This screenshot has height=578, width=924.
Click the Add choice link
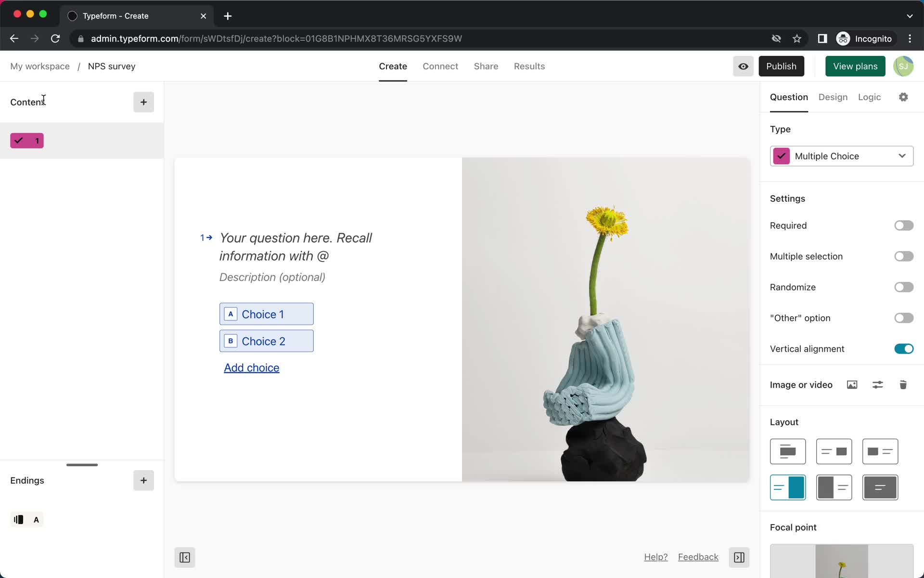(x=252, y=367)
